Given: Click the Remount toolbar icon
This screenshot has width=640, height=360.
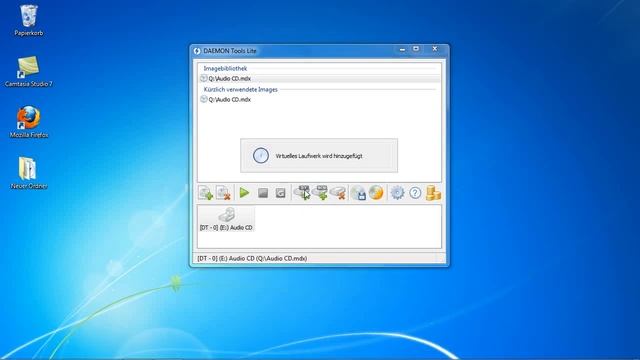Looking at the screenshot, I should [x=280, y=193].
